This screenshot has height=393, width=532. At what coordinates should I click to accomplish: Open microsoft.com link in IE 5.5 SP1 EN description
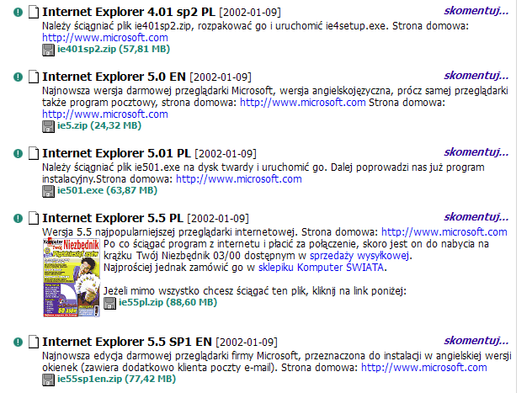423,368
